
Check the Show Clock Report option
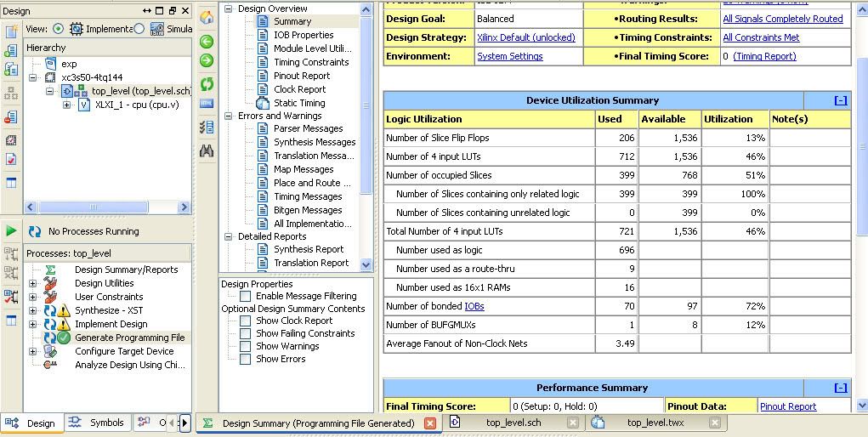(246, 321)
